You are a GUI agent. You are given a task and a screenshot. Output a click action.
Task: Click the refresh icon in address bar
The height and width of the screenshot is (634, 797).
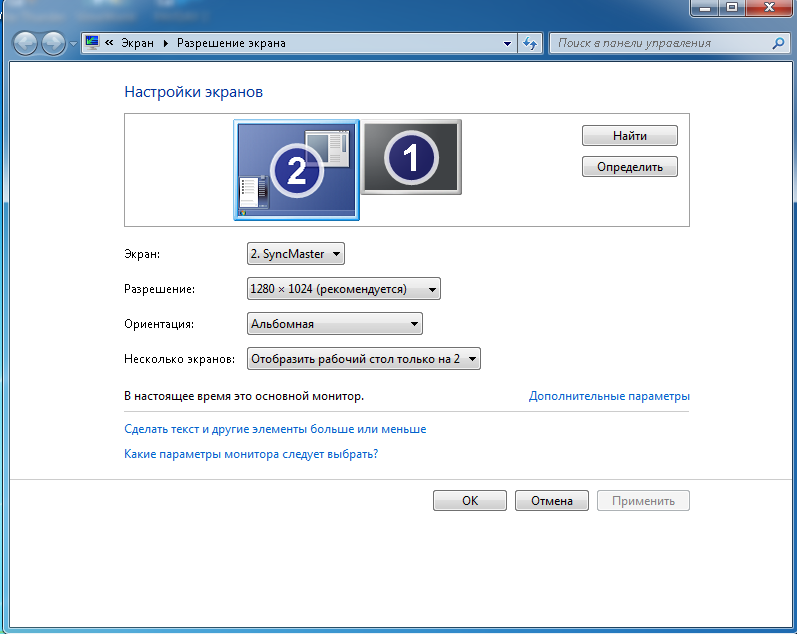pos(530,43)
